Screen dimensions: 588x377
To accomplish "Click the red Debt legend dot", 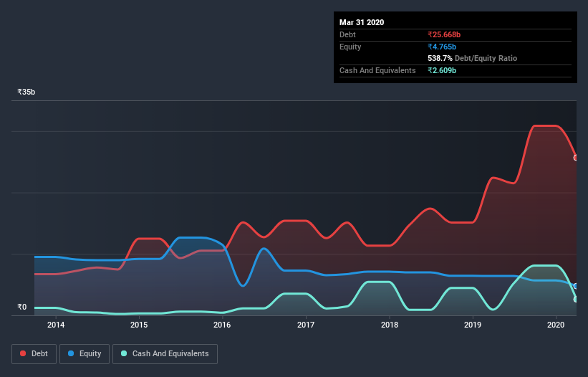I will 23,353.
